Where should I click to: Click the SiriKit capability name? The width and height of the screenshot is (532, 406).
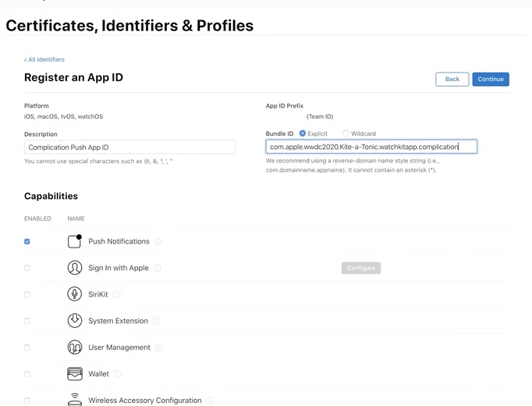click(x=98, y=294)
